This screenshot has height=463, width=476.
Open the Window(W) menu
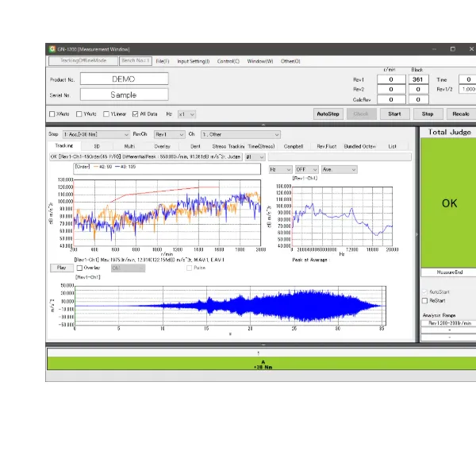(260, 61)
